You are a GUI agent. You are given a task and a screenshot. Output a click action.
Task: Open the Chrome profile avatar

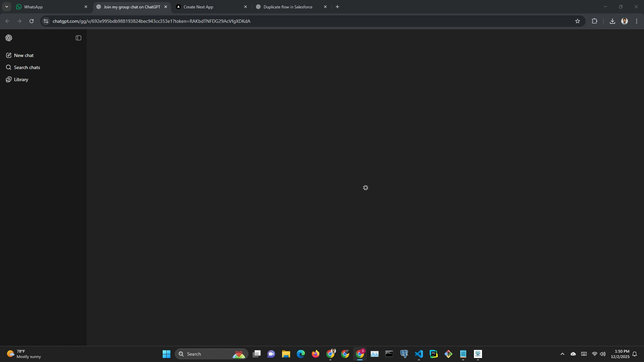click(624, 21)
